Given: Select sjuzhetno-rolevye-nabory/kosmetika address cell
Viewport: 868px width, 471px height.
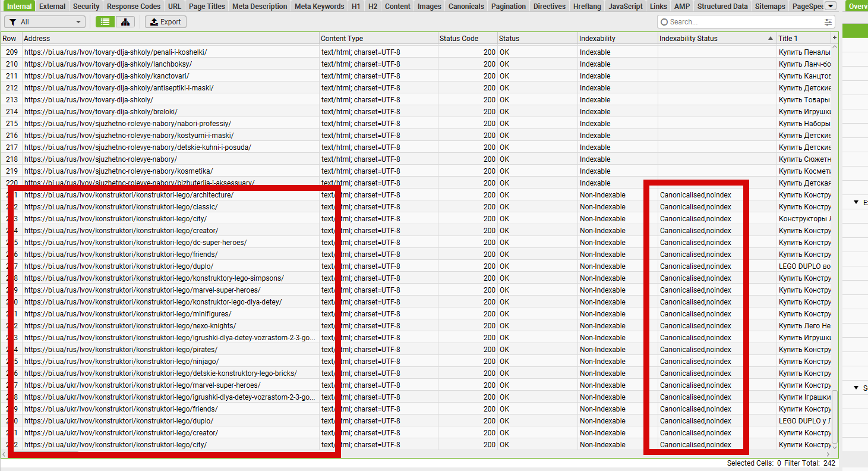Looking at the screenshot, I should [x=171, y=171].
